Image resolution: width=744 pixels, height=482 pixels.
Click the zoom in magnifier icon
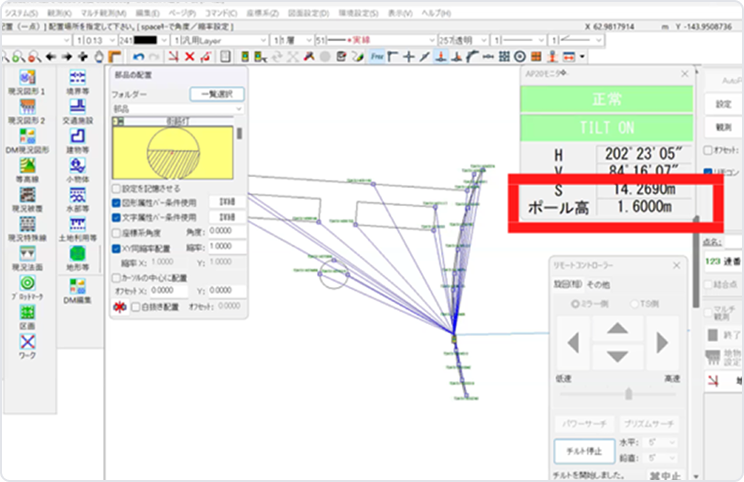pyautogui.click(x=18, y=57)
